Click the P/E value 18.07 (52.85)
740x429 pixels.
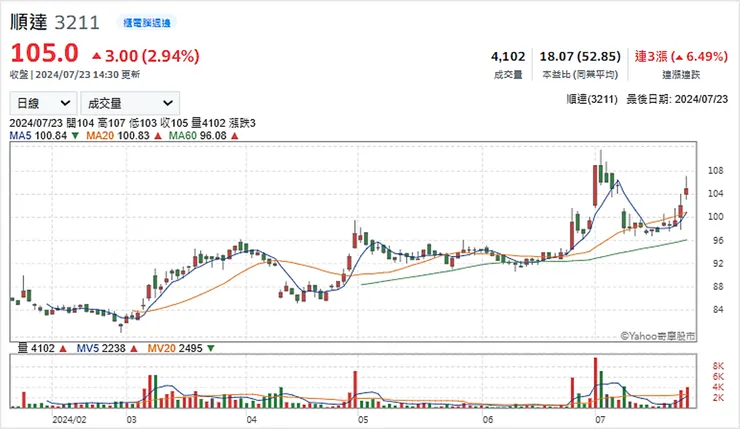[580, 57]
